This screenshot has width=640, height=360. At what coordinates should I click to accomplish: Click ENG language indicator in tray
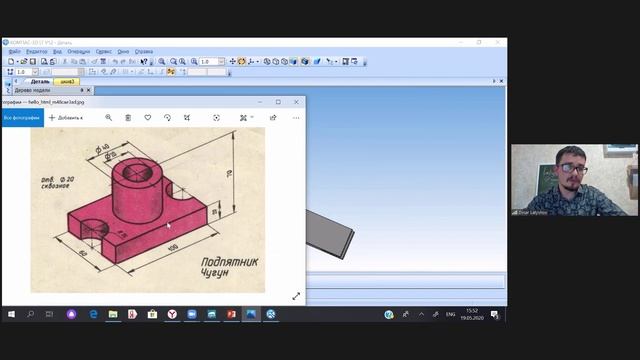[x=451, y=314]
